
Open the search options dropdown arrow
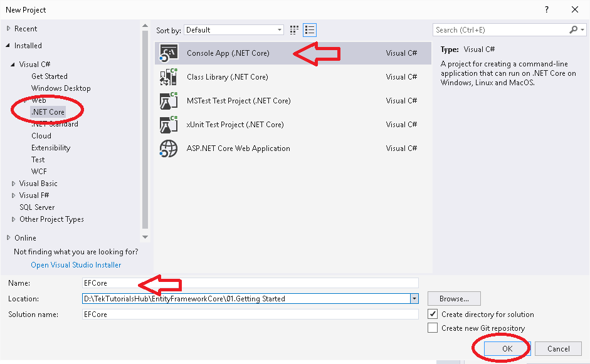click(582, 29)
